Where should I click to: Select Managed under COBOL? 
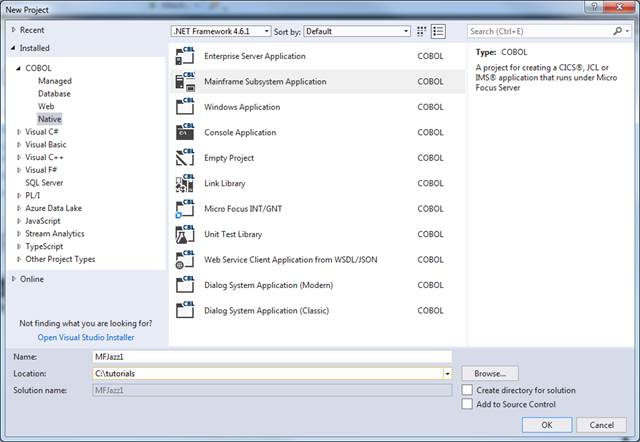55,81
